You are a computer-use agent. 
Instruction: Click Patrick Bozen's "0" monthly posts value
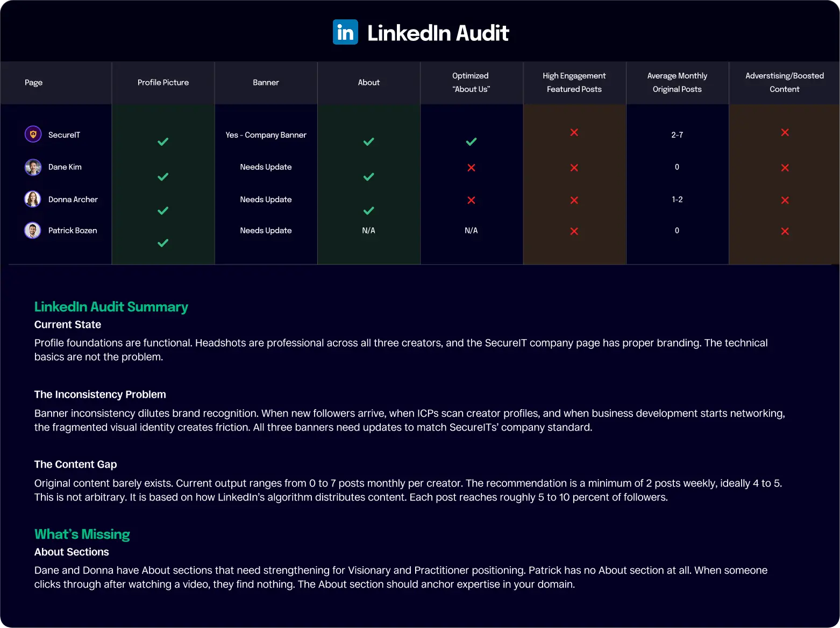coord(677,231)
